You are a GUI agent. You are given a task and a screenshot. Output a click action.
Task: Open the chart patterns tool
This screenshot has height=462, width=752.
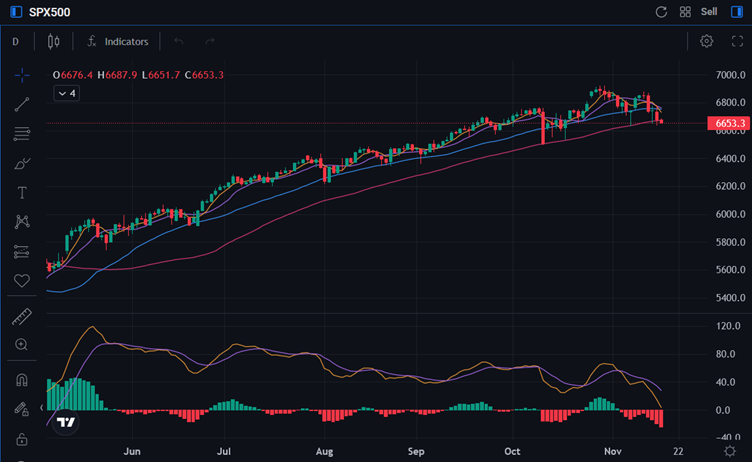click(22, 221)
